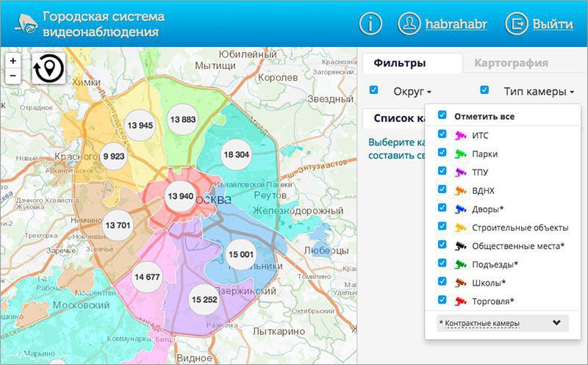The image size is (588, 365).
Task: Uncheck the Общественные места checkbox
Action: click(442, 245)
